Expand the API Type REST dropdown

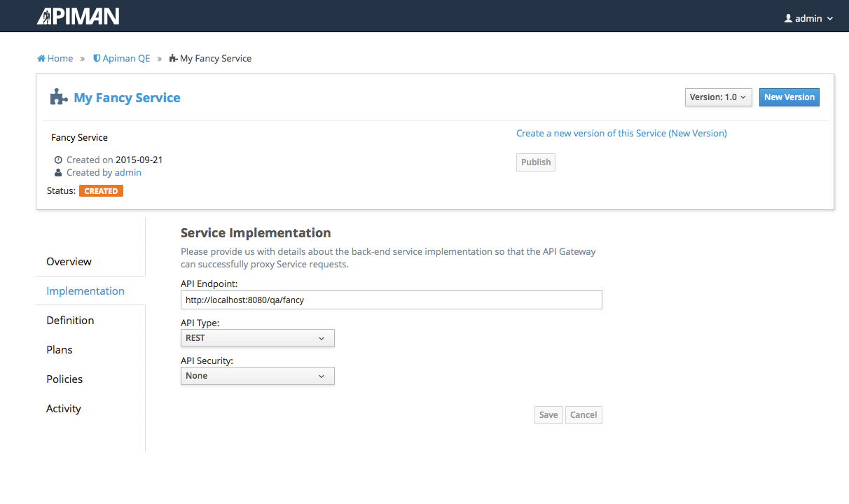[x=258, y=338]
